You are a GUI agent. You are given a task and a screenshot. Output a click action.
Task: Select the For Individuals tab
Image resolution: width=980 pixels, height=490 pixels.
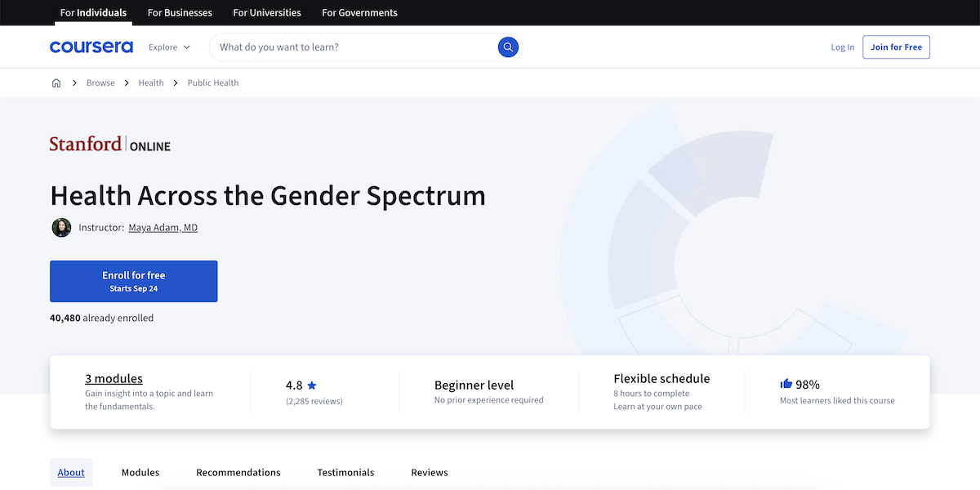click(93, 13)
